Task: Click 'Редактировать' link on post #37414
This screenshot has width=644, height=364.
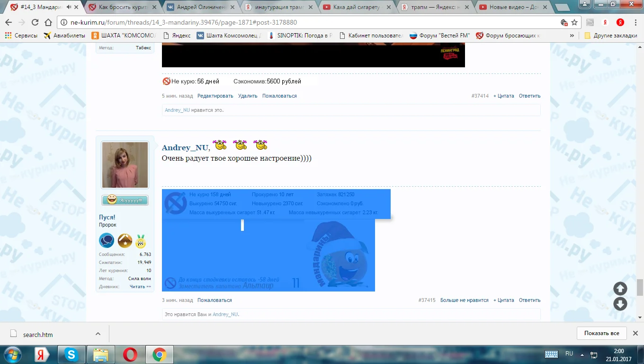Action: click(215, 96)
